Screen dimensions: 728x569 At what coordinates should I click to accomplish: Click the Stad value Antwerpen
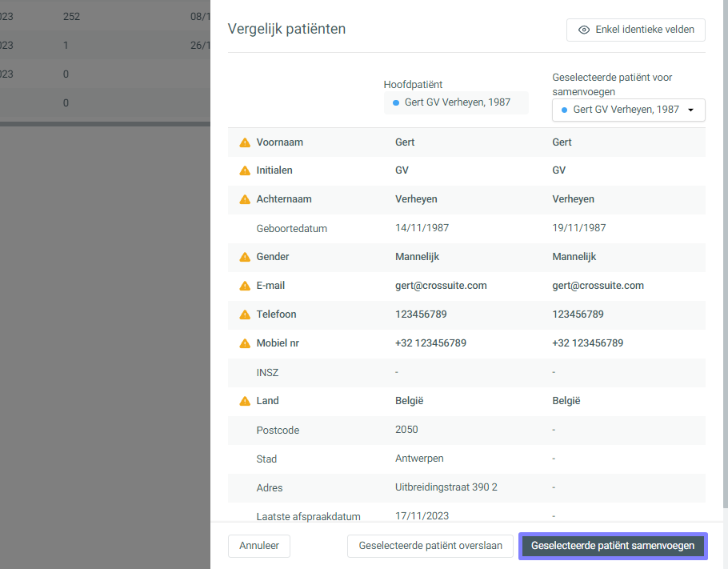coord(419,458)
